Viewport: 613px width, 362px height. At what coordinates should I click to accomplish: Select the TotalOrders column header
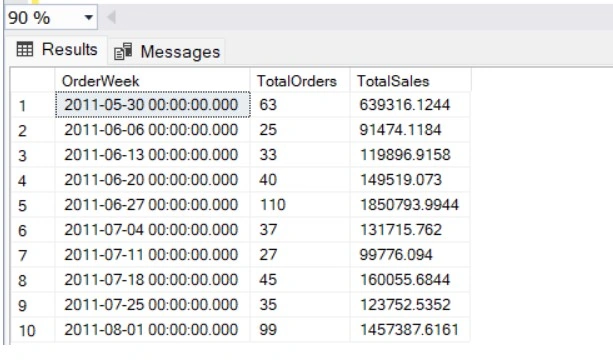[x=300, y=81]
